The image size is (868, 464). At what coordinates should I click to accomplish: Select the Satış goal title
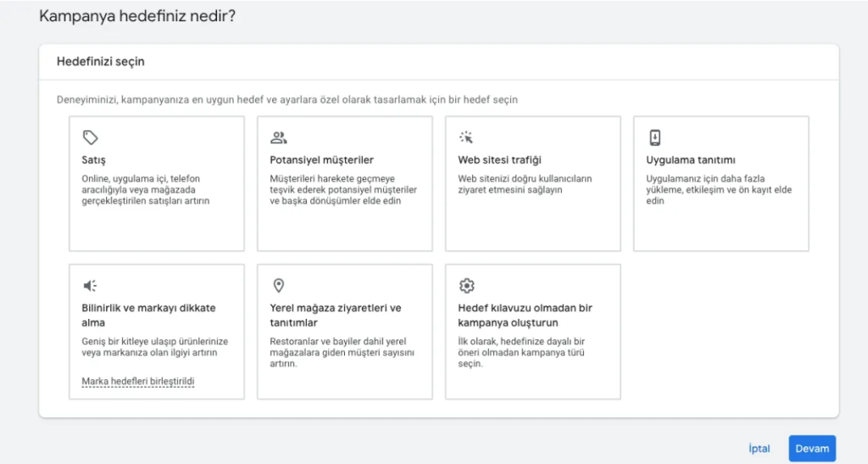[x=93, y=159]
